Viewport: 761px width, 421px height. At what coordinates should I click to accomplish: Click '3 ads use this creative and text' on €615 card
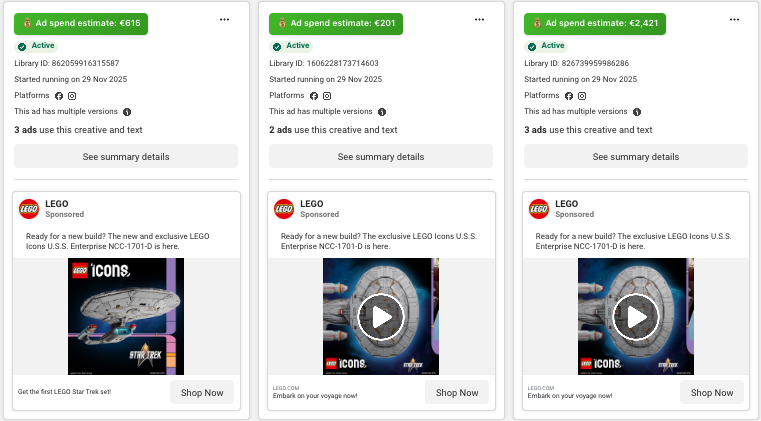[x=78, y=130]
